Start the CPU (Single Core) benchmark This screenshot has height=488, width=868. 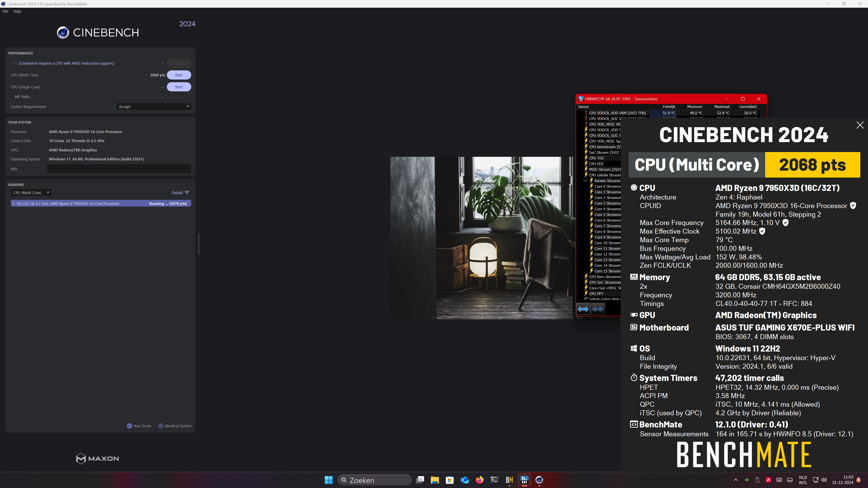click(x=179, y=87)
